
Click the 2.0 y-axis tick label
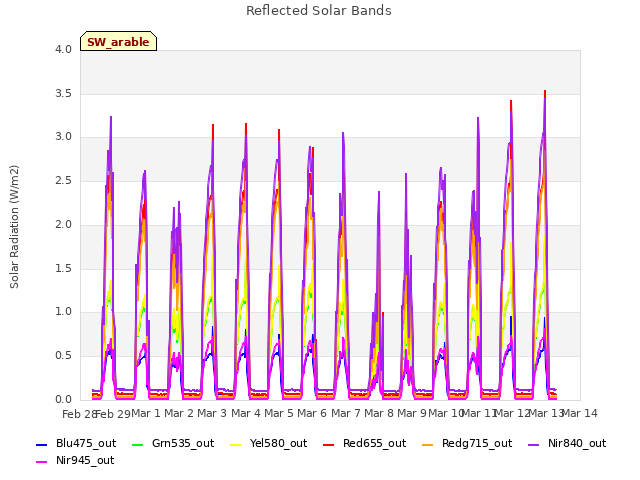pyautogui.click(x=63, y=224)
